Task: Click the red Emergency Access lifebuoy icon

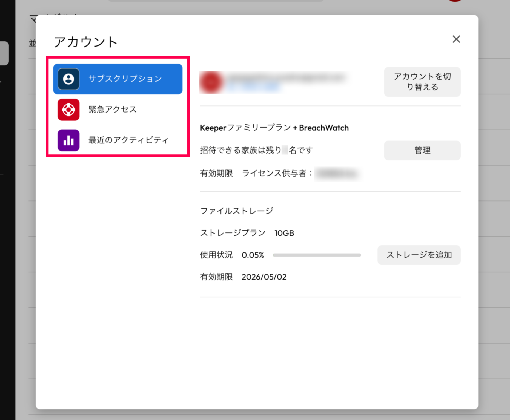Action: click(x=68, y=110)
